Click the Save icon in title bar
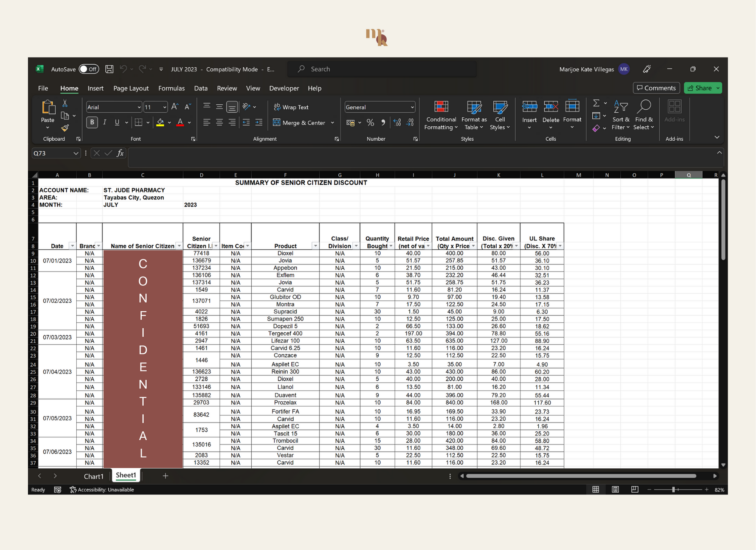Image resolution: width=756 pixels, height=550 pixels. point(109,69)
